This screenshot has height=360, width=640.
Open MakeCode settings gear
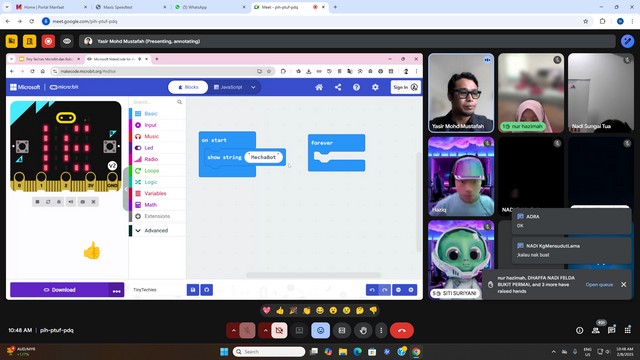click(375, 87)
